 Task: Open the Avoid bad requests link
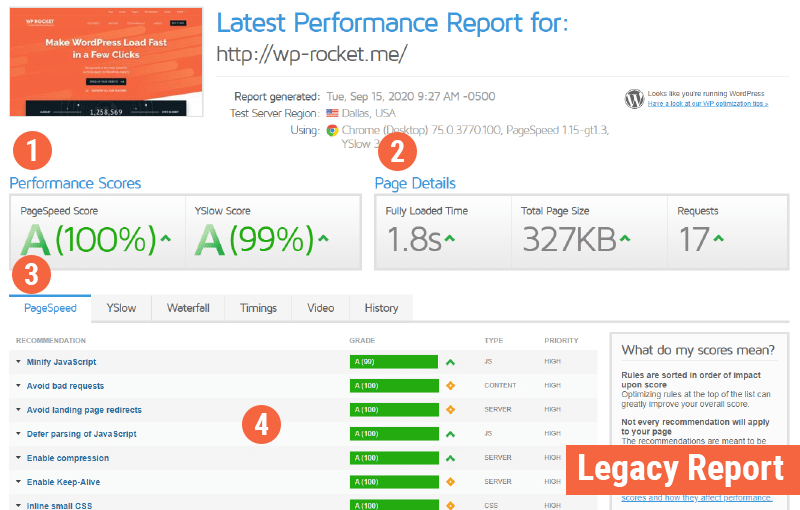tap(65, 386)
